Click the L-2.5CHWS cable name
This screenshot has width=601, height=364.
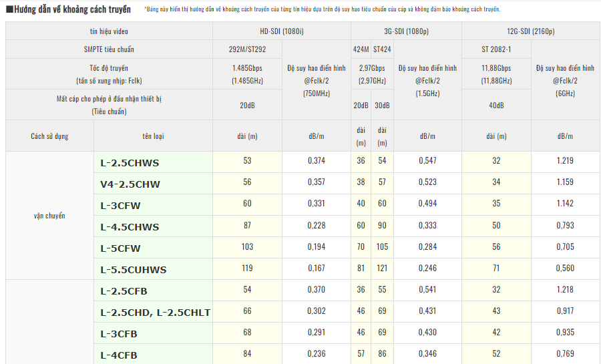click(x=130, y=163)
